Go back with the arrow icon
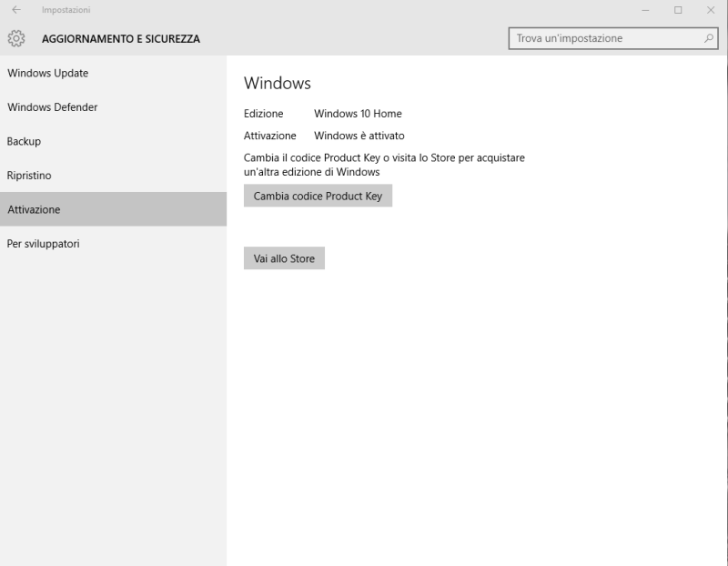This screenshot has width=728, height=566. click(16, 10)
